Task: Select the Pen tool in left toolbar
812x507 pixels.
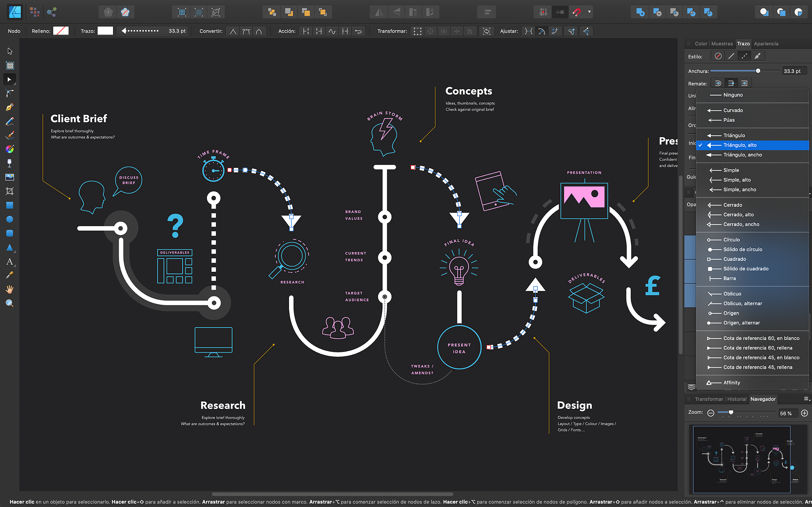Action: coord(9,107)
